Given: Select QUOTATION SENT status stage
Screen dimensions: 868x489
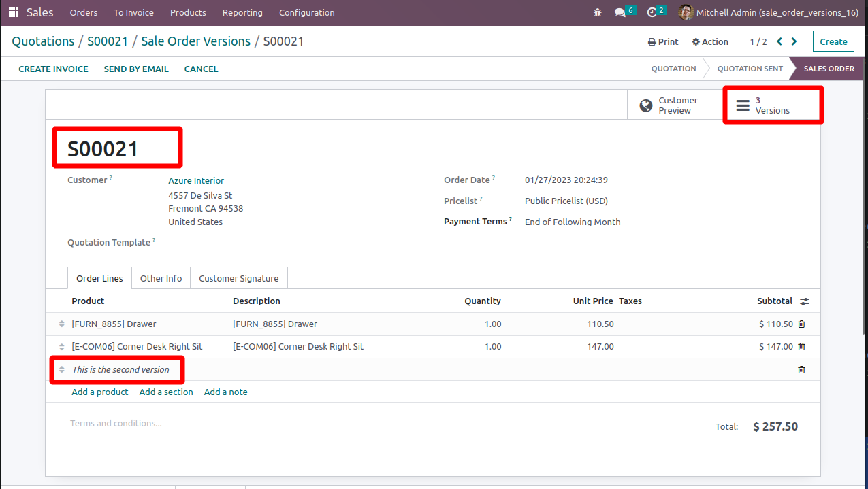Looking at the screenshot, I should pyautogui.click(x=750, y=69).
